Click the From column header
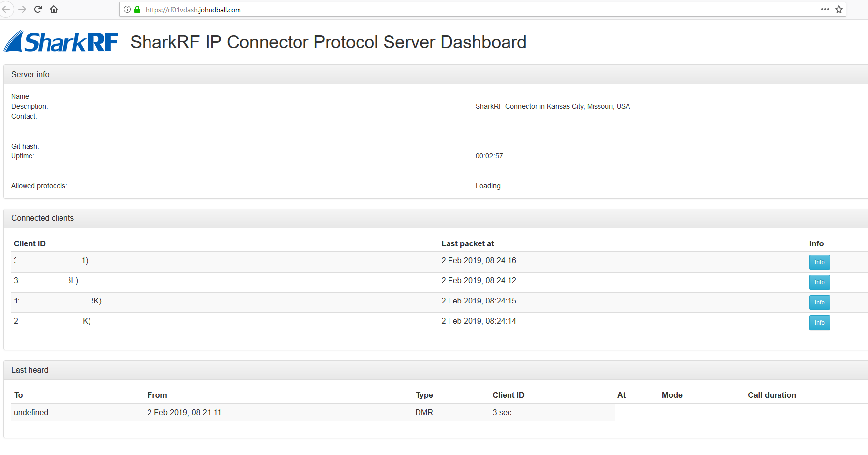This screenshot has height=455, width=868. click(157, 395)
